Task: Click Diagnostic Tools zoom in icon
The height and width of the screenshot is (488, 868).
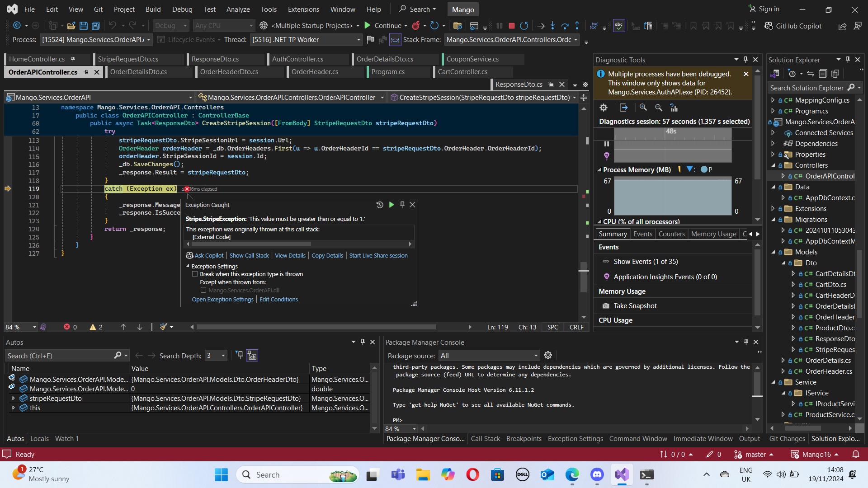Action: 643,108
